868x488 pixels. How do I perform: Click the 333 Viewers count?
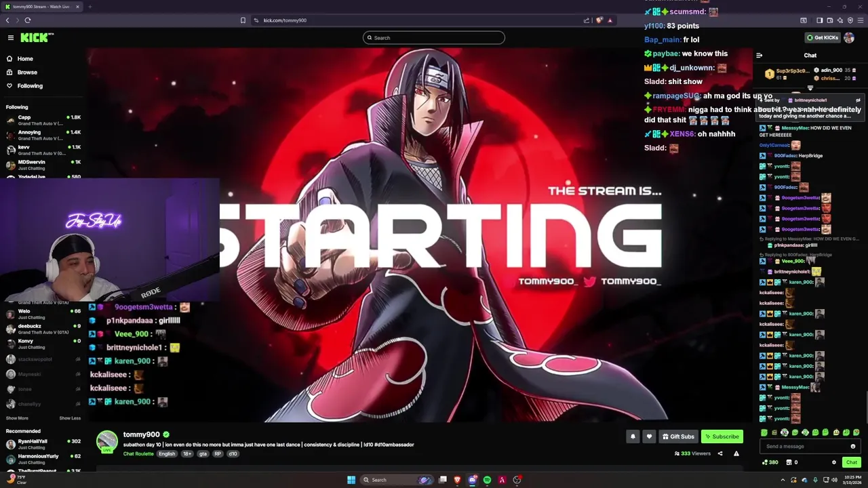692,453
